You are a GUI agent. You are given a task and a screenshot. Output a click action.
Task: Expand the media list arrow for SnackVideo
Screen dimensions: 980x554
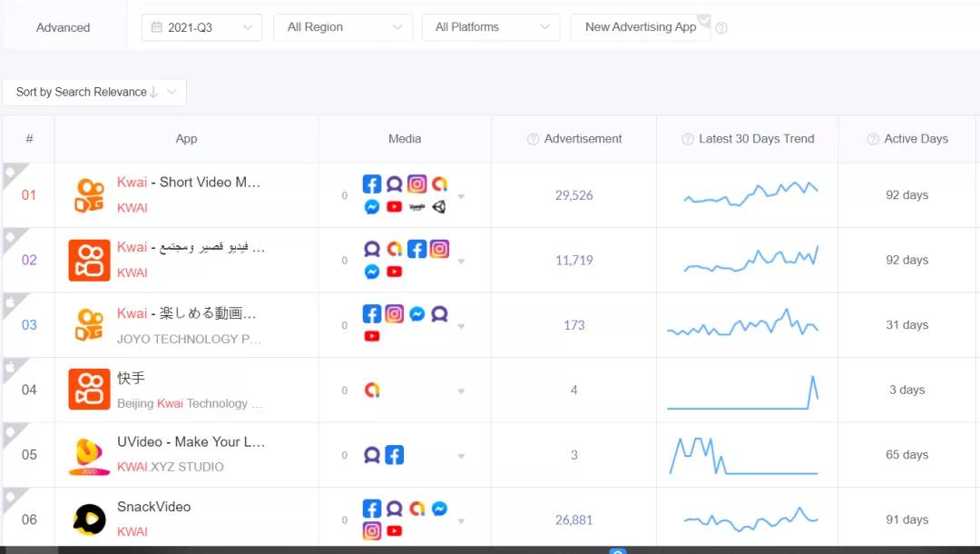461,521
